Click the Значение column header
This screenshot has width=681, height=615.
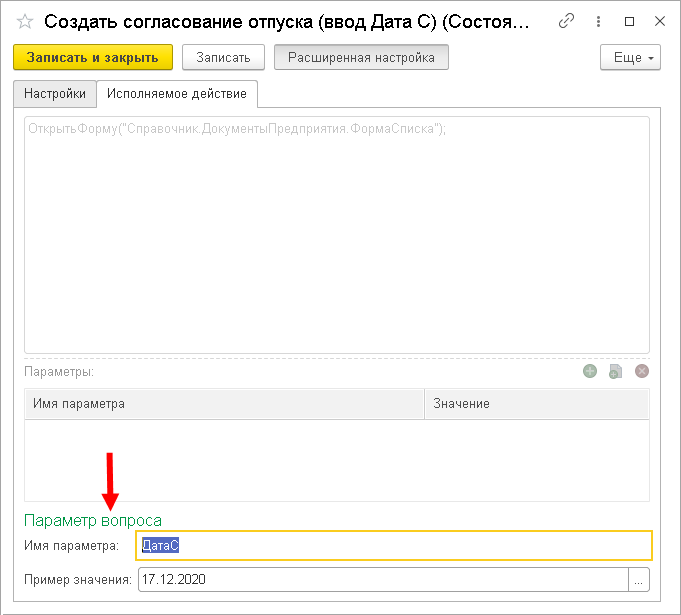(x=537, y=404)
